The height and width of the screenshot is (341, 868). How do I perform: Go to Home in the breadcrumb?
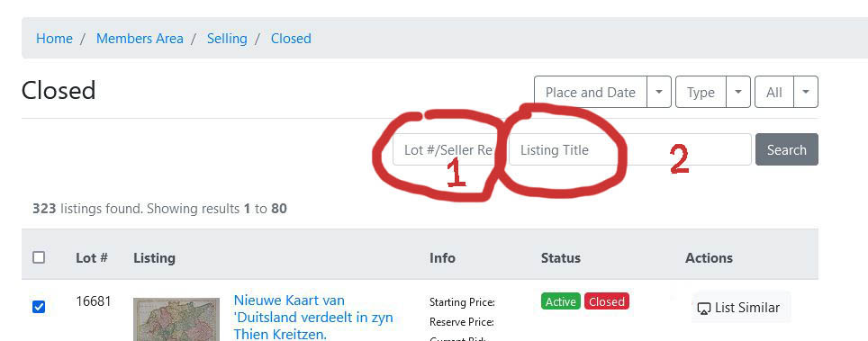[x=54, y=38]
